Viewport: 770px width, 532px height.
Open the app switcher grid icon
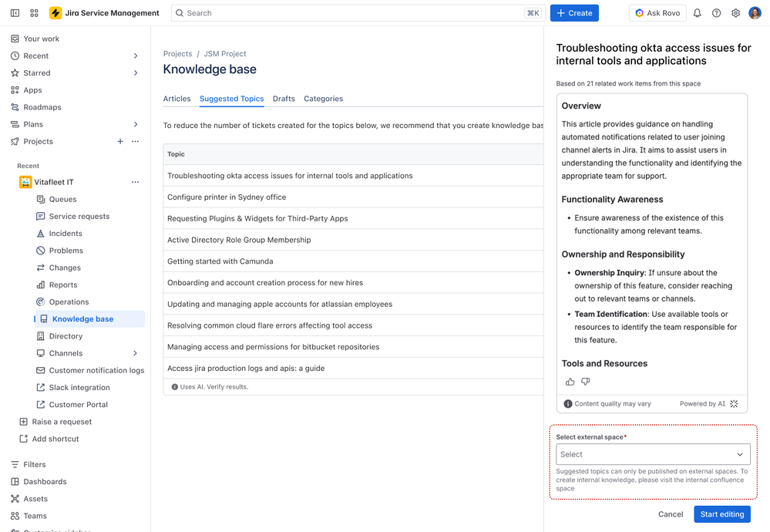[x=34, y=13]
